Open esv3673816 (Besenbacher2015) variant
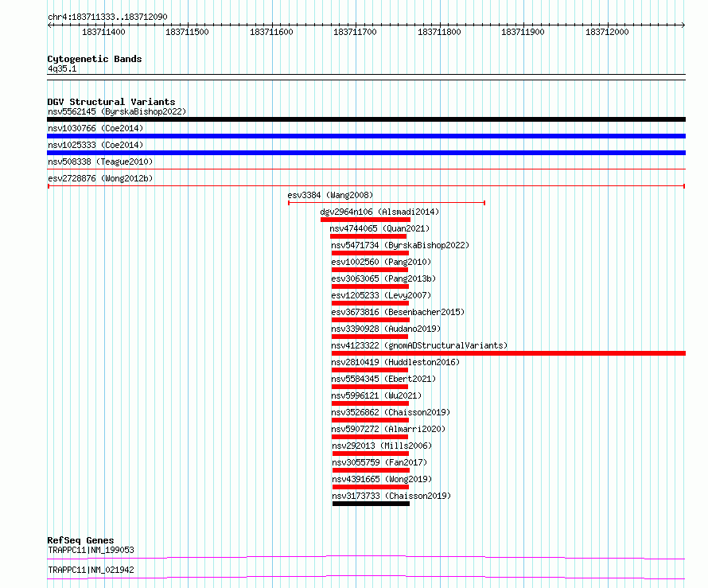Image resolution: width=708 pixels, height=588 pixels. pos(398,312)
